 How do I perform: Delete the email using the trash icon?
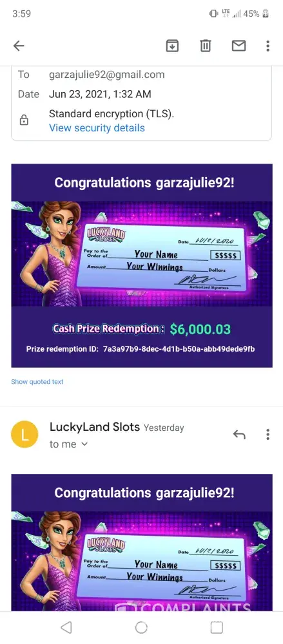205,46
